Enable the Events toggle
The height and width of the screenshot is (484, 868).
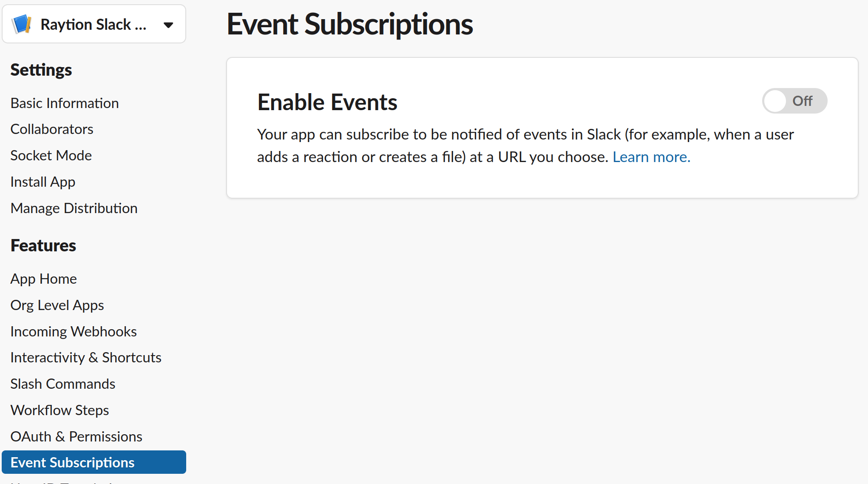(794, 101)
